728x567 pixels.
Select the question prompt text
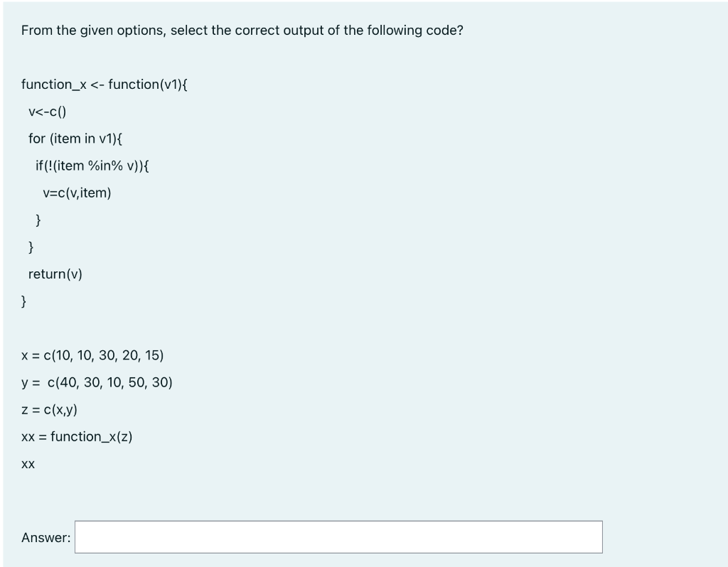[242, 30]
